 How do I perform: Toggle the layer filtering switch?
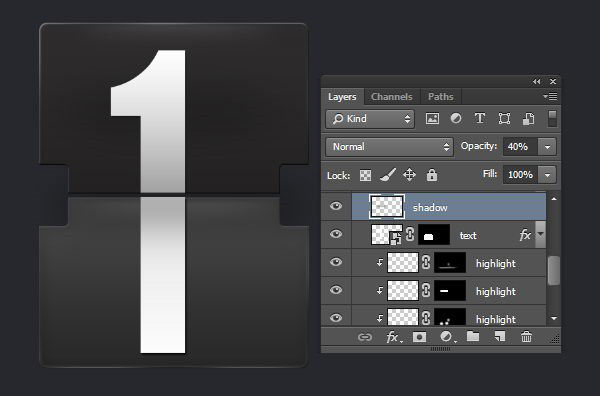click(x=552, y=119)
